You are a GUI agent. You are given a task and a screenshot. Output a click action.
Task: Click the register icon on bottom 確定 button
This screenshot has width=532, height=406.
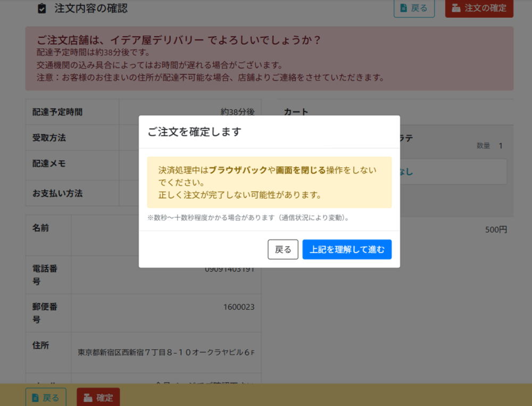coord(89,397)
